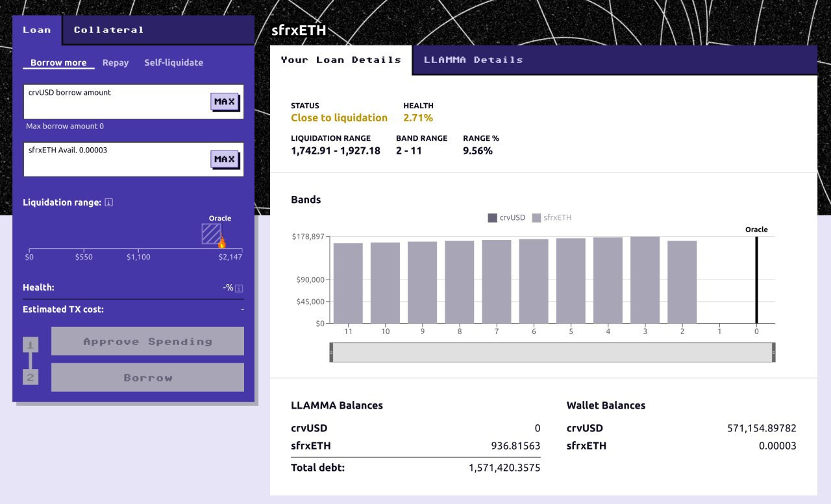Click the right handle of bands range slider
The image size is (831, 504).
click(773, 352)
